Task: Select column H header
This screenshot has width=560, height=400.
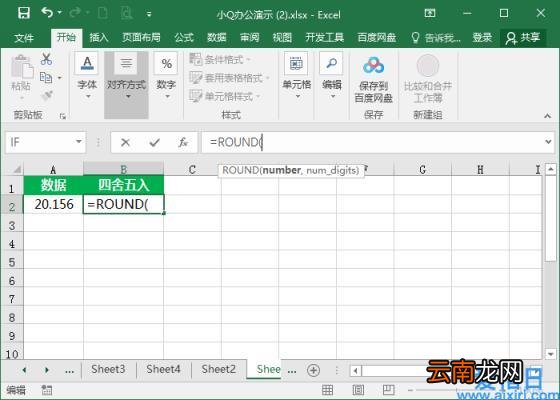Action: click(x=480, y=169)
